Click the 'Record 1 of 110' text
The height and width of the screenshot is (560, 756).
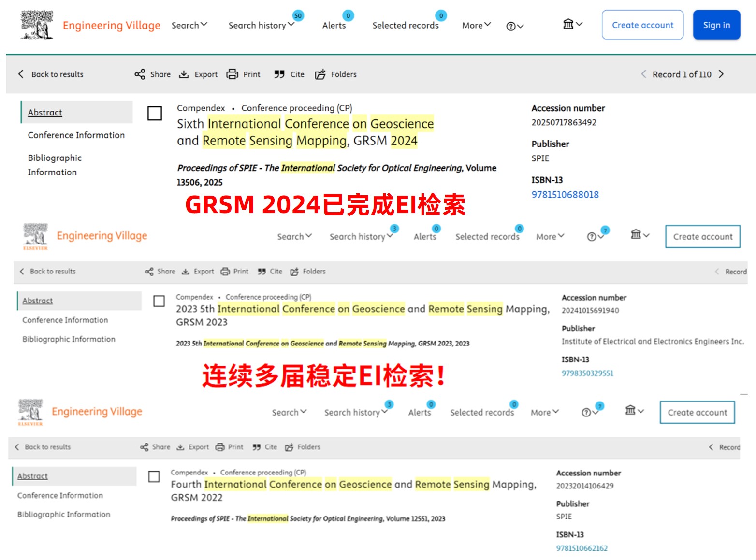pos(682,74)
